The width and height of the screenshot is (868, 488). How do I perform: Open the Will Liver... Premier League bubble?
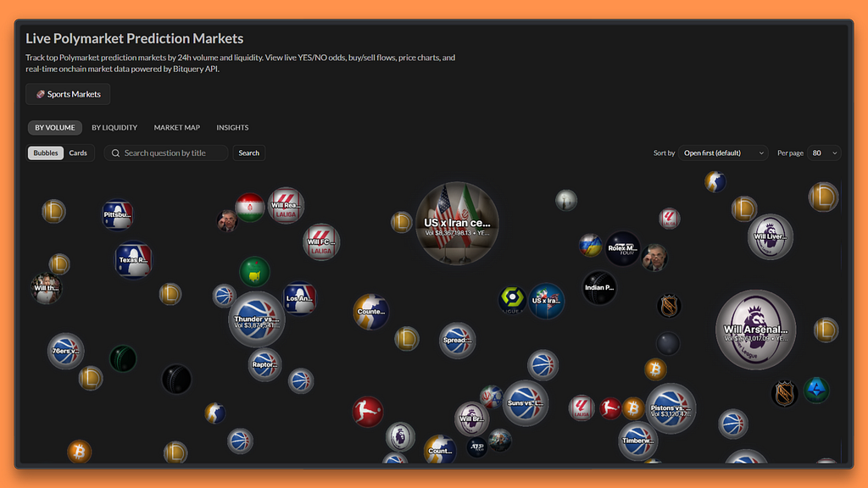(770, 237)
